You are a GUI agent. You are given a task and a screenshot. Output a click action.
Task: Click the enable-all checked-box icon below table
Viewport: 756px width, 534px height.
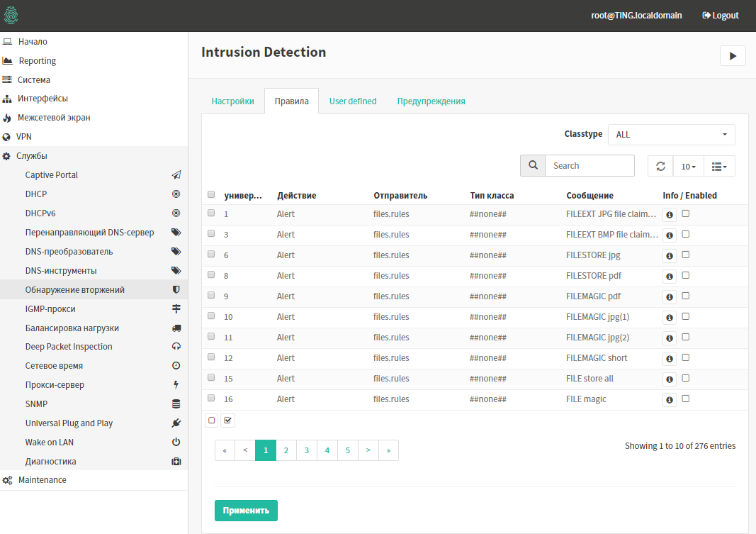coord(227,421)
